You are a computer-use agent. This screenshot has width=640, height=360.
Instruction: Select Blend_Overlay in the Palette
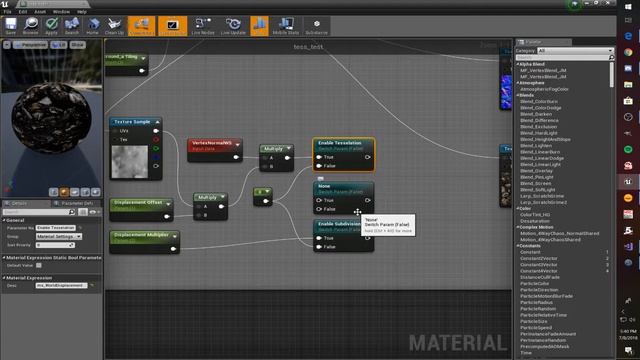point(536,171)
